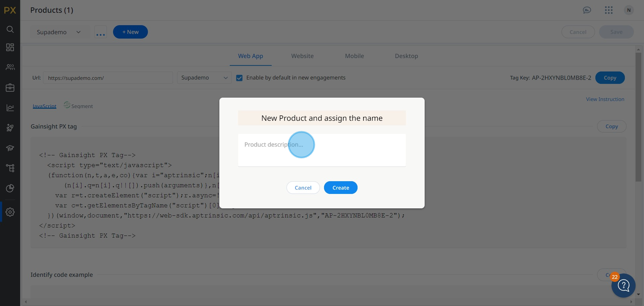
Task: Click the Cancel button in the top bar
Action: point(578,32)
